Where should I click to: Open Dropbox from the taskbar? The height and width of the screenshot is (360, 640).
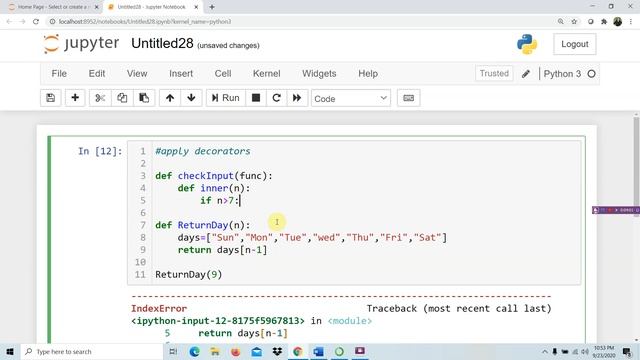coord(277,351)
